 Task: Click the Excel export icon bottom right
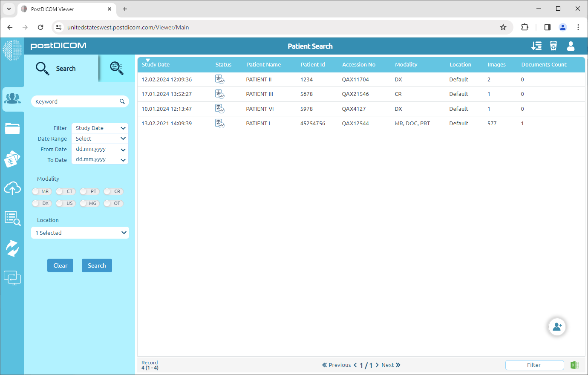pos(575,365)
